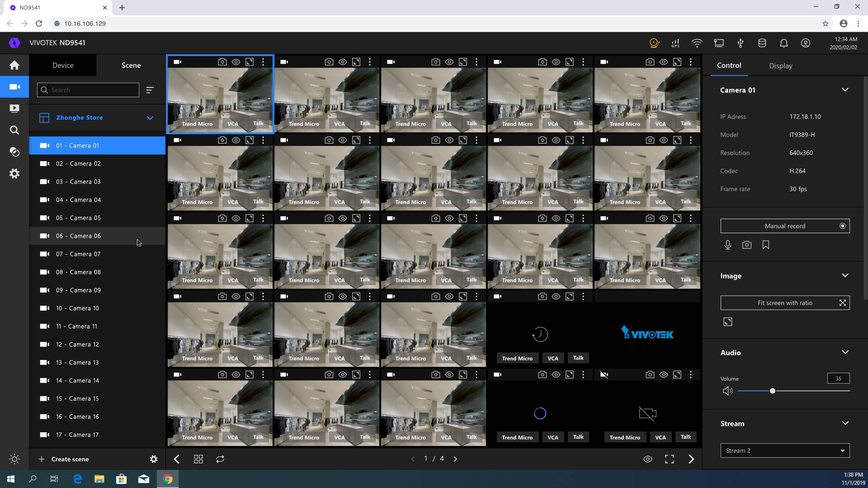Click the Fit screen with ratio button

click(785, 303)
